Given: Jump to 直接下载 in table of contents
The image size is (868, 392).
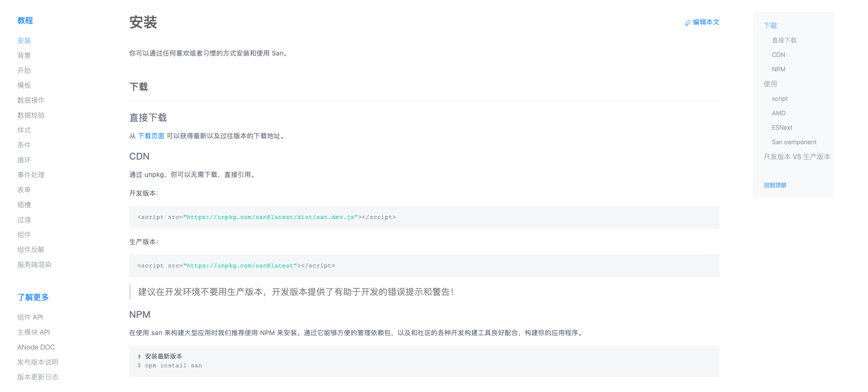Looking at the screenshot, I should point(784,41).
